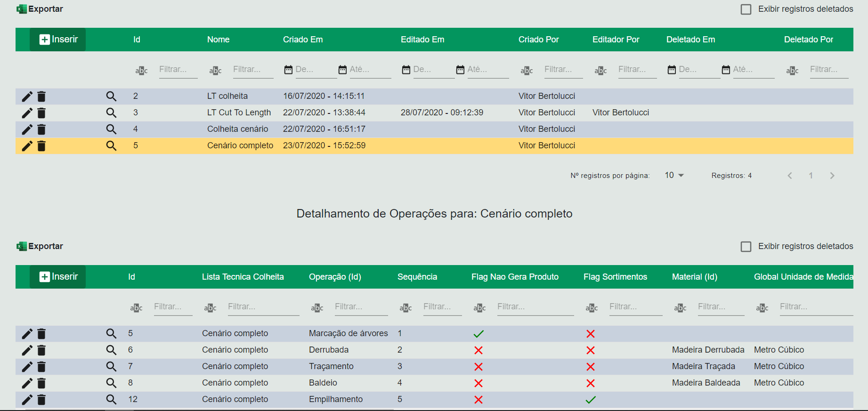The image size is (868, 411).
Task: Go to the previous page of records
Action: point(790,176)
